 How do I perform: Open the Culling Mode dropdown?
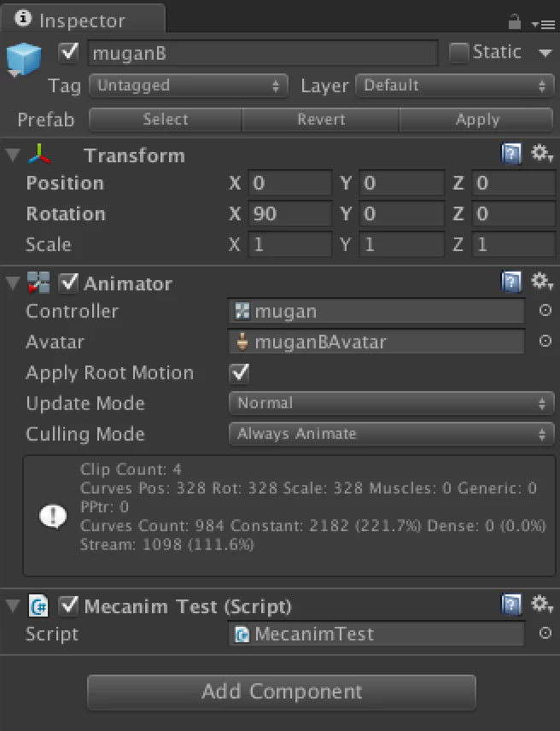coord(391,434)
